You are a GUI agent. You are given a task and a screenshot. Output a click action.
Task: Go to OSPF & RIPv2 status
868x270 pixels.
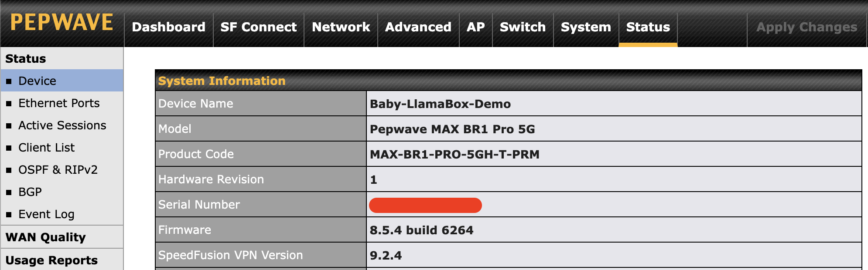tap(58, 170)
